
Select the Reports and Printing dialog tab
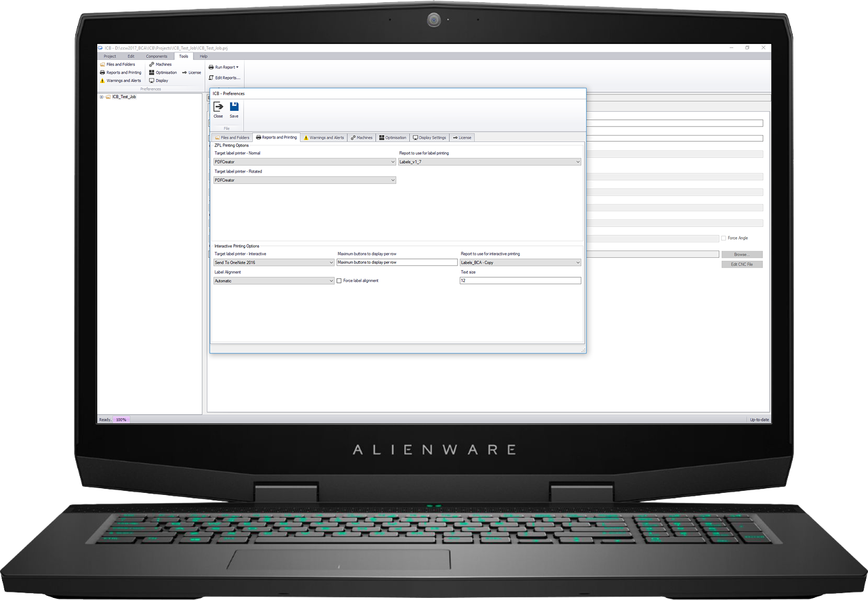coord(277,138)
